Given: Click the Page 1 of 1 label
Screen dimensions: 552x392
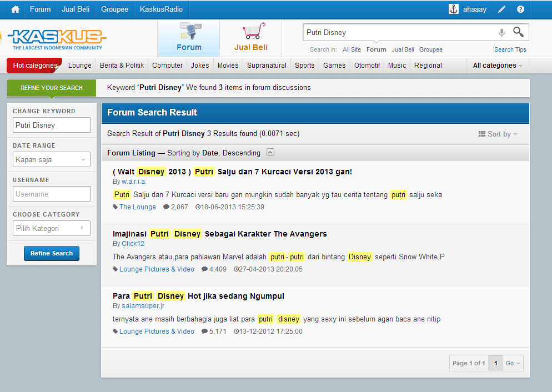Looking at the screenshot, I should pyautogui.click(x=469, y=363).
